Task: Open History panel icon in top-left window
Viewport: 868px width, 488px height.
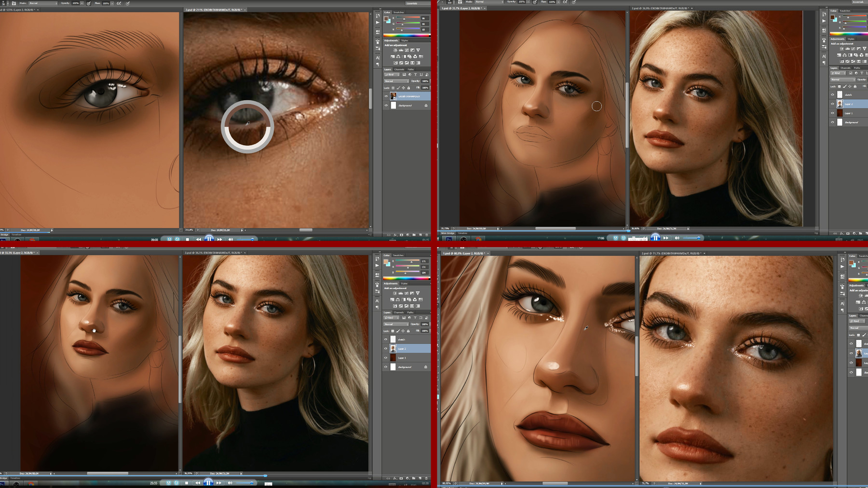Action: [378, 15]
